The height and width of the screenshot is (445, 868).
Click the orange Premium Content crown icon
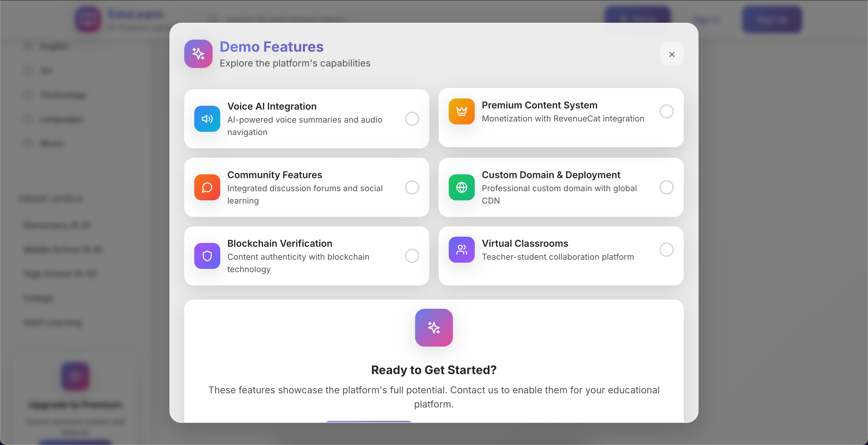pos(461,111)
